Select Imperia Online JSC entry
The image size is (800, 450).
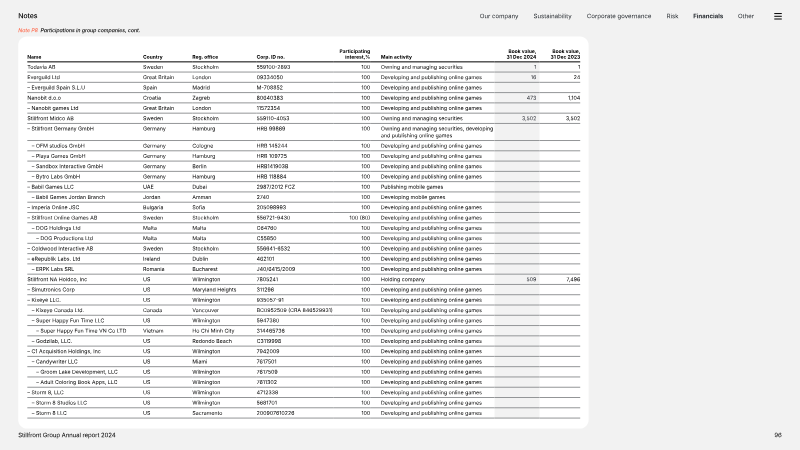[53, 208]
